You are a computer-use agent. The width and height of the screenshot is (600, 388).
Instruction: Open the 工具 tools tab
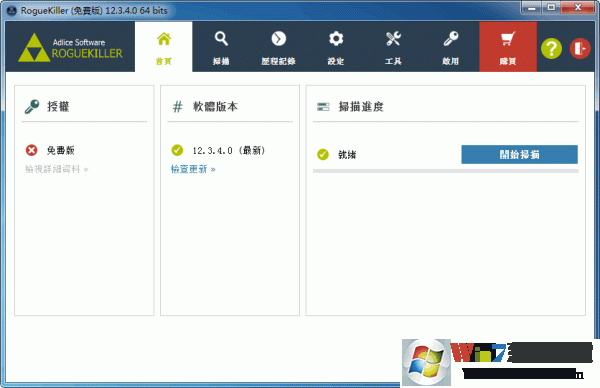point(393,47)
